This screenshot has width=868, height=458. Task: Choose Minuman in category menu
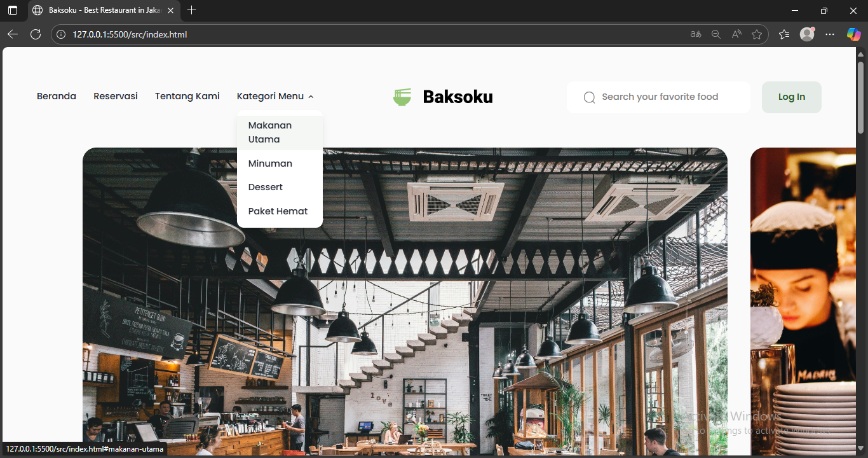(x=270, y=163)
